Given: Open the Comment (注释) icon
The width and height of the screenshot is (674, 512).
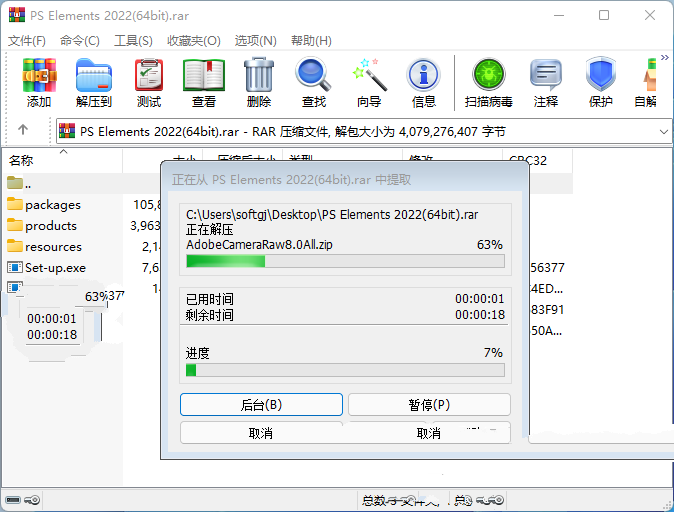Looking at the screenshot, I should (545, 83).
